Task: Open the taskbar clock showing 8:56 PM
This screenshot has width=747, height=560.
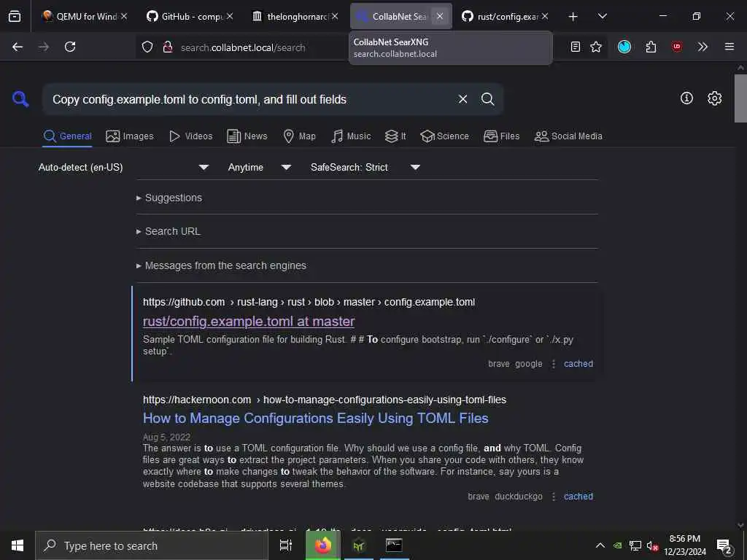Action: [x=684, y=545]
